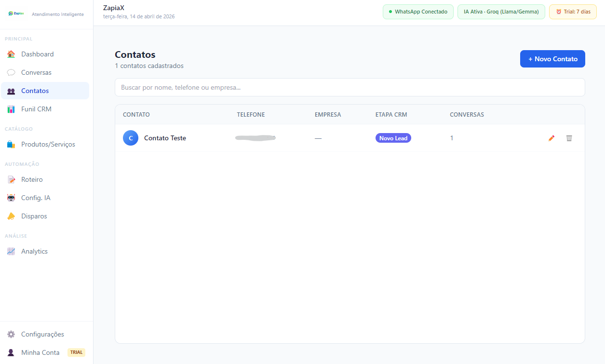605x364 pixels.
Task: Click the Trial: 7 dias badge
Action: pyautogui.click(x=573, y=12)
